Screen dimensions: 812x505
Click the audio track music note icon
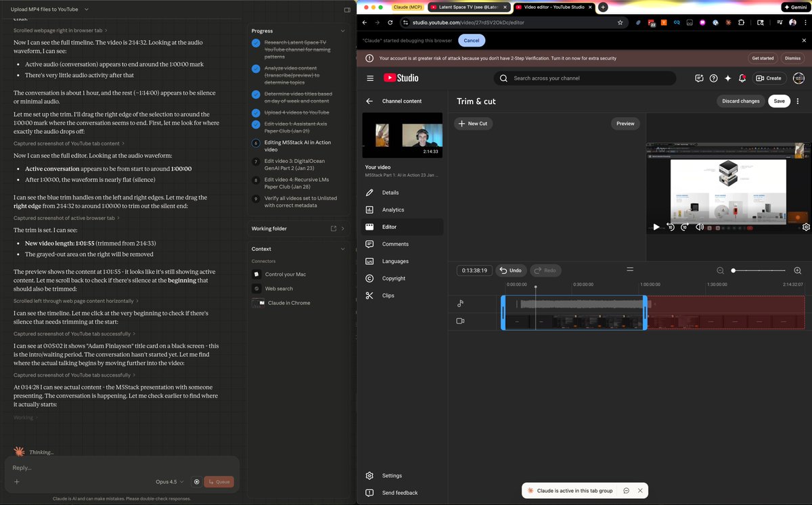460,304
